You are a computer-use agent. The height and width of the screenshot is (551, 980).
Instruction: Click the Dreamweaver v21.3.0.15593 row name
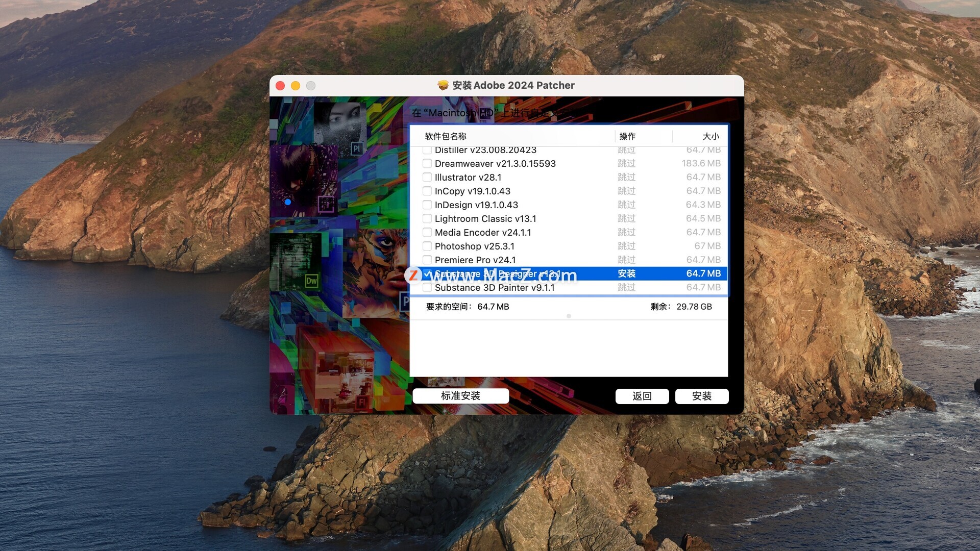495,164
